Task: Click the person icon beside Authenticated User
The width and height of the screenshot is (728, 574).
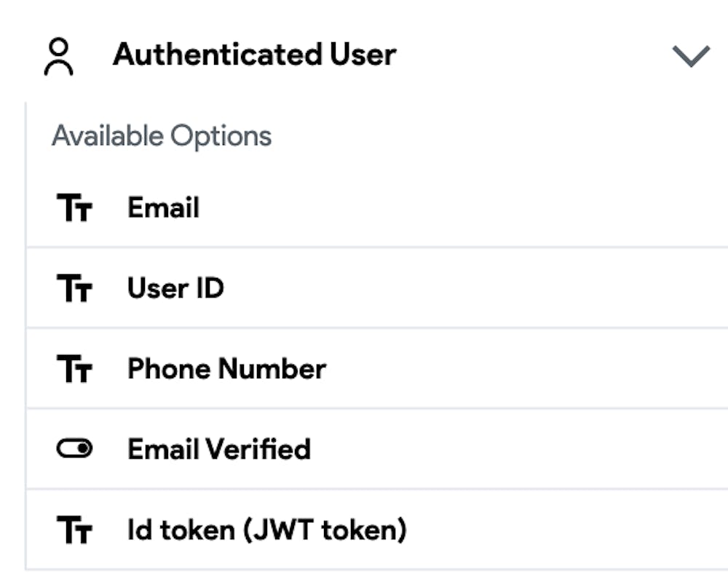Action: point(59,57)
